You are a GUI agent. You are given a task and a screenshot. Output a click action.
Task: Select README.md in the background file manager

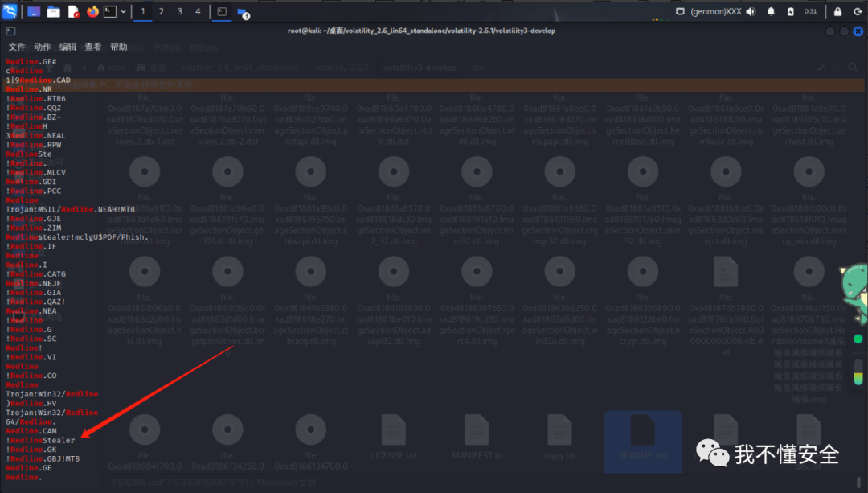point(643,441)
